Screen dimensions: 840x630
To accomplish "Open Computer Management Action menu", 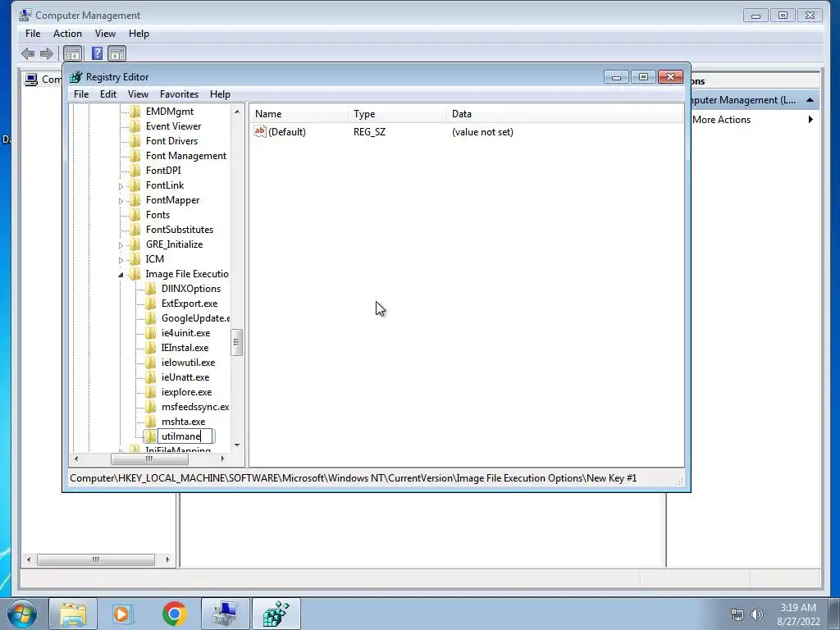I will [x=67, y=34].
